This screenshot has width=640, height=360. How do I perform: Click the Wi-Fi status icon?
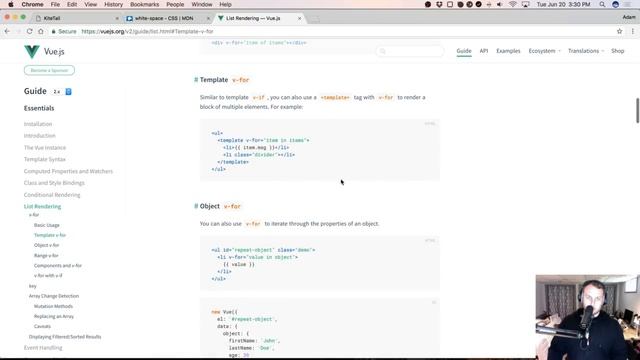tap(513, 4)
